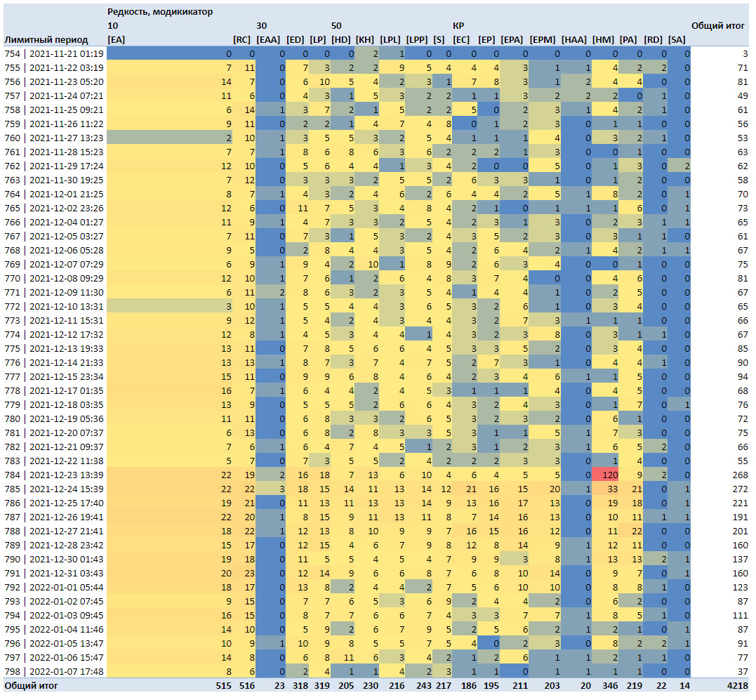
Task: Select the row total 272
Action: (740, 489)
